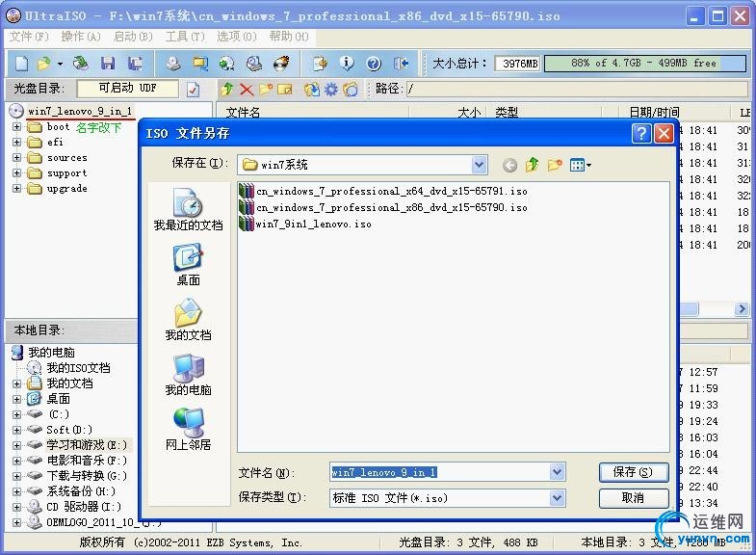This screenshot has width=756, height=555.
Task: Click the Compress ISO toolbar icon
Action: [200, 64]
